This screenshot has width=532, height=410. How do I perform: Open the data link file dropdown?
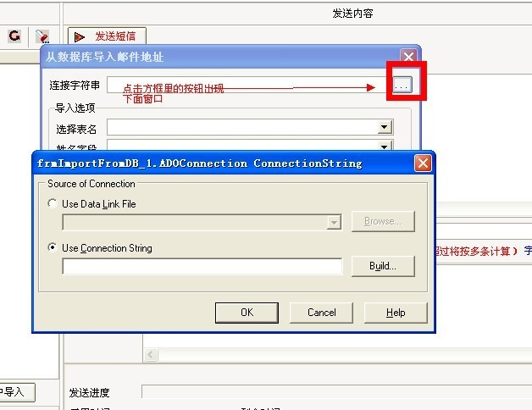click(x=334, y=222)
